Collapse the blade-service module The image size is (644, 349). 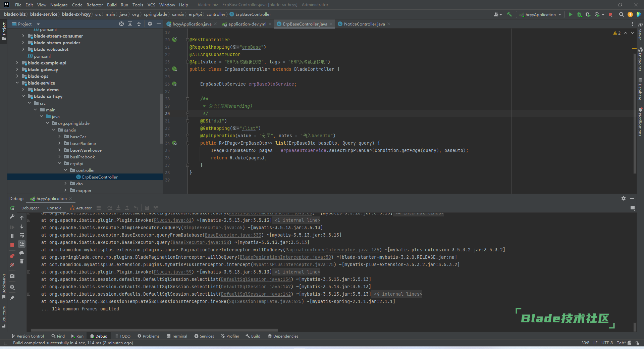[17, 83]
